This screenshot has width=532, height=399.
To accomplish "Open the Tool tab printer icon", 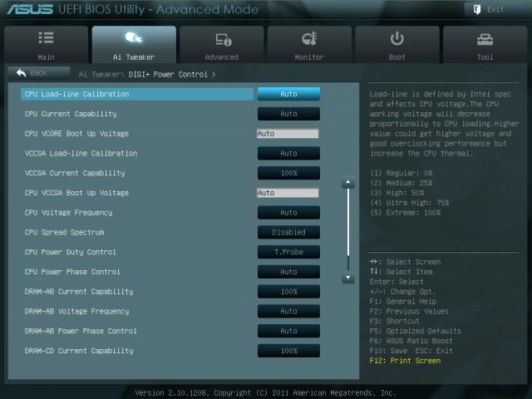I will pyautogui.click(x=485, y=39).
